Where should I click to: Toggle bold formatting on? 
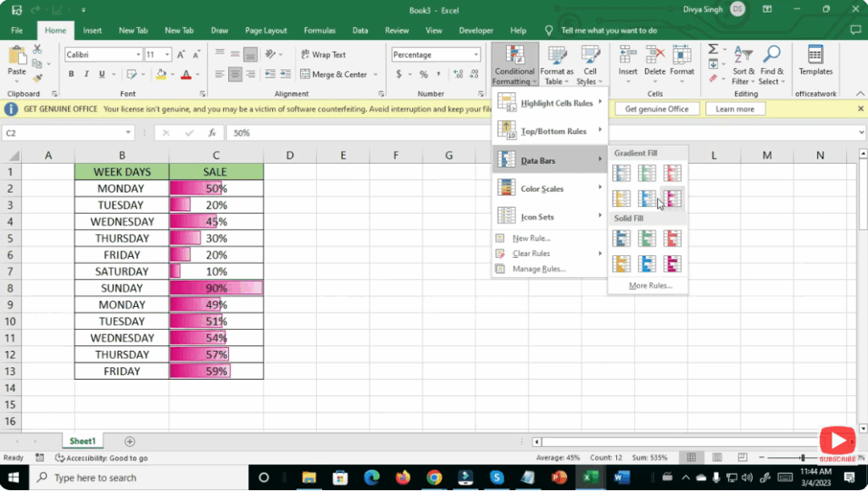[71, 74]
